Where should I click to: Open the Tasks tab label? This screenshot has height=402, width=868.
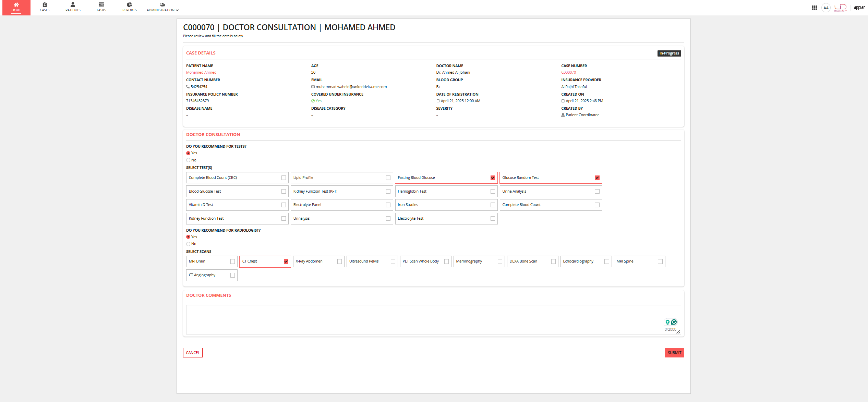101,10
